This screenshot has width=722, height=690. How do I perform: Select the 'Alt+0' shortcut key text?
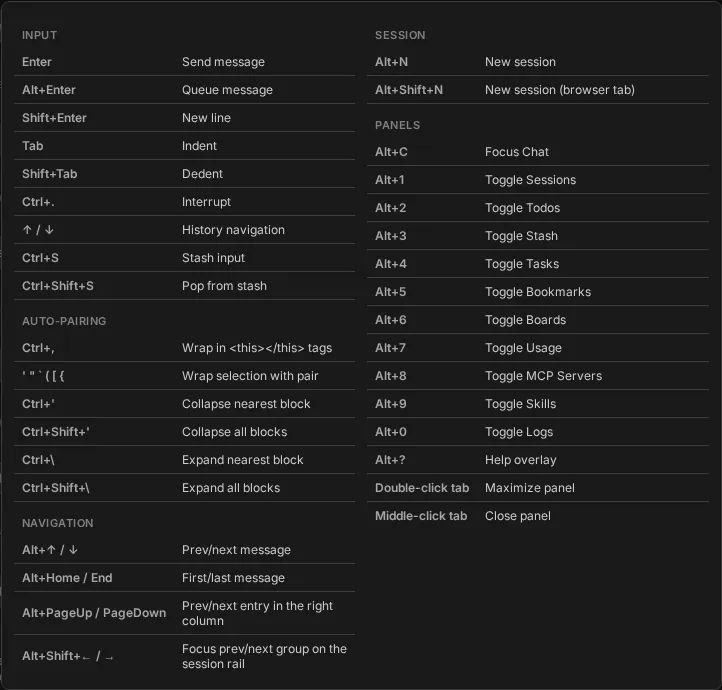tap(391, 432)
